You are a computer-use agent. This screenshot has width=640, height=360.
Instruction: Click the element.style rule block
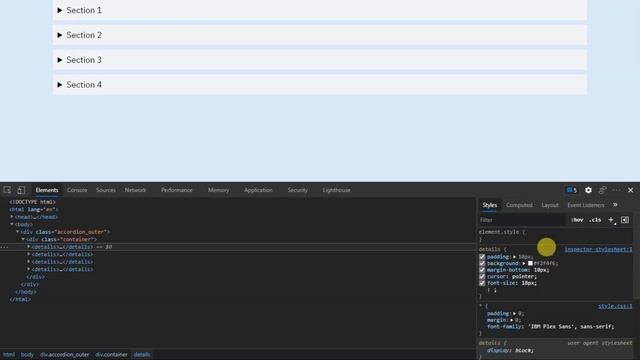(555, 236)
